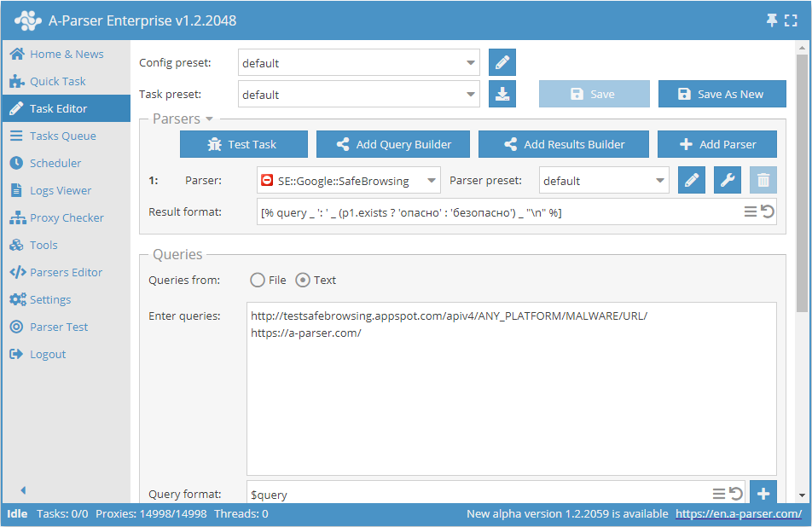Open the Config preset dropdown
This screenshot has width=812, height=527.
pyautogui.click(x=358, y=62)
